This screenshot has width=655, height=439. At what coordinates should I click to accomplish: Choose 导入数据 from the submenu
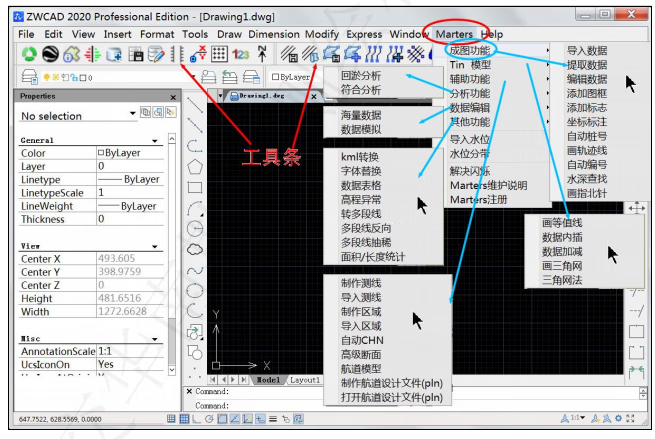(587, 50)
